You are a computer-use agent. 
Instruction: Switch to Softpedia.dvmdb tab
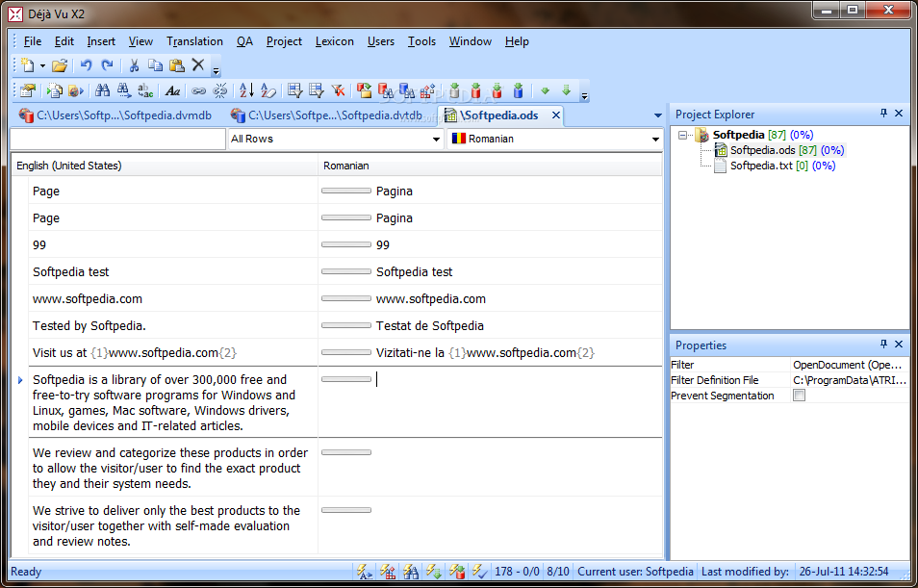[x=115, y=115]
